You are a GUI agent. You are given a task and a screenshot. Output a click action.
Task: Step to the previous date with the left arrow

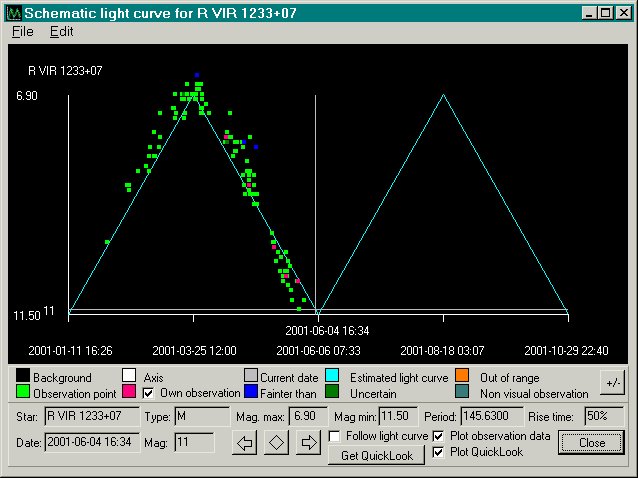(245, 443)
